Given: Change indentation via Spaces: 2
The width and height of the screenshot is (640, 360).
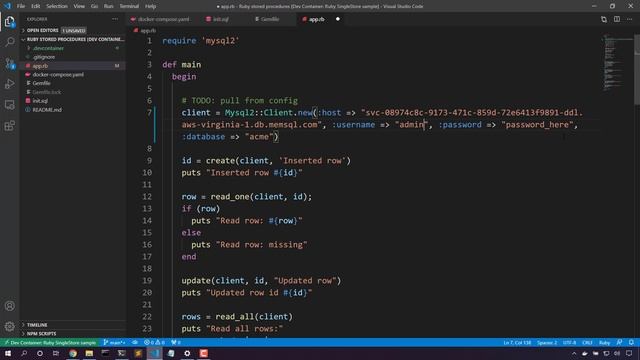Looking at the screenshot, I should [x=547, y=342].
